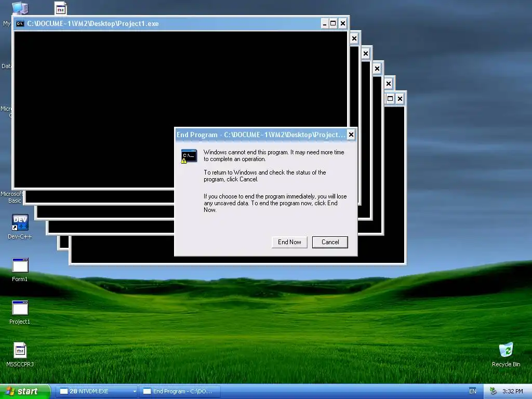Screen dimensions: 532x399
Task: Click the 3:32 PM taskbar clock
Action: 512,391
